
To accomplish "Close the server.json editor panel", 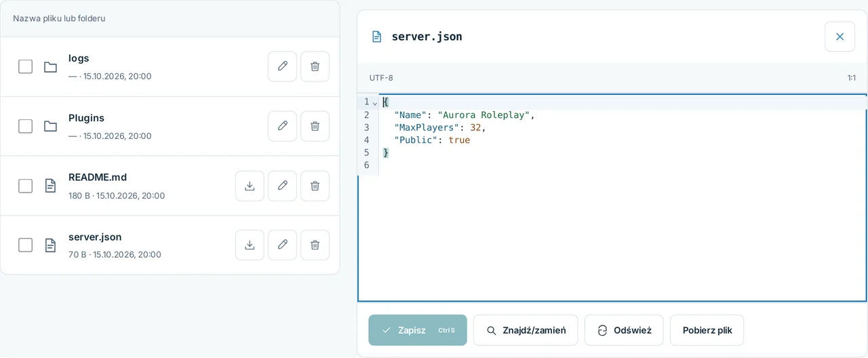I will (x=840, y=37).
